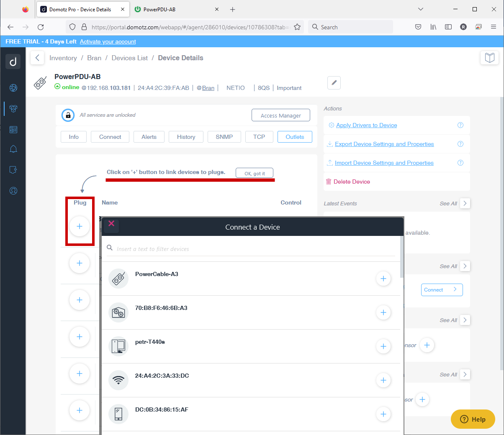Add PowerCable-A3 with its plus button
The width and height of the screenshot is (504, 435).
(383, 279)
